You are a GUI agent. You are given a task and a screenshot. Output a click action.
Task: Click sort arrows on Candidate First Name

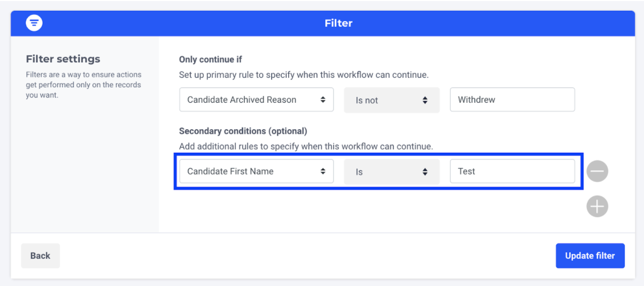(x=323, y=171)
